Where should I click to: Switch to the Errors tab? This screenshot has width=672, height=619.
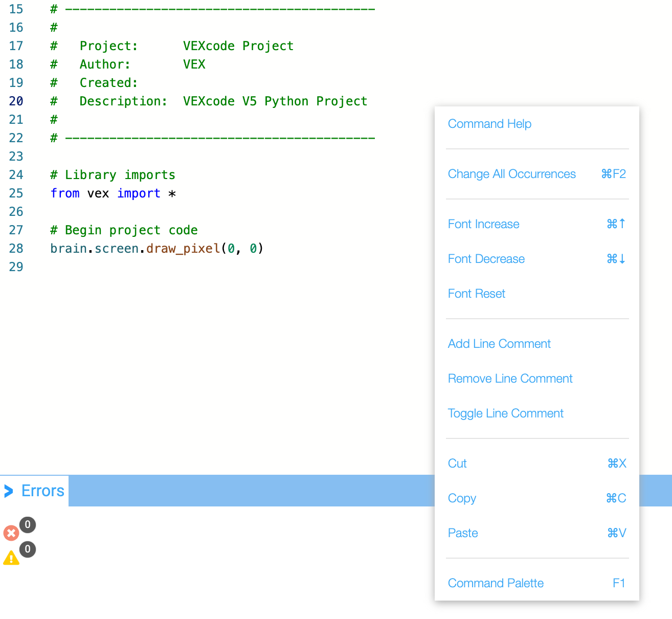click(42, 491)
